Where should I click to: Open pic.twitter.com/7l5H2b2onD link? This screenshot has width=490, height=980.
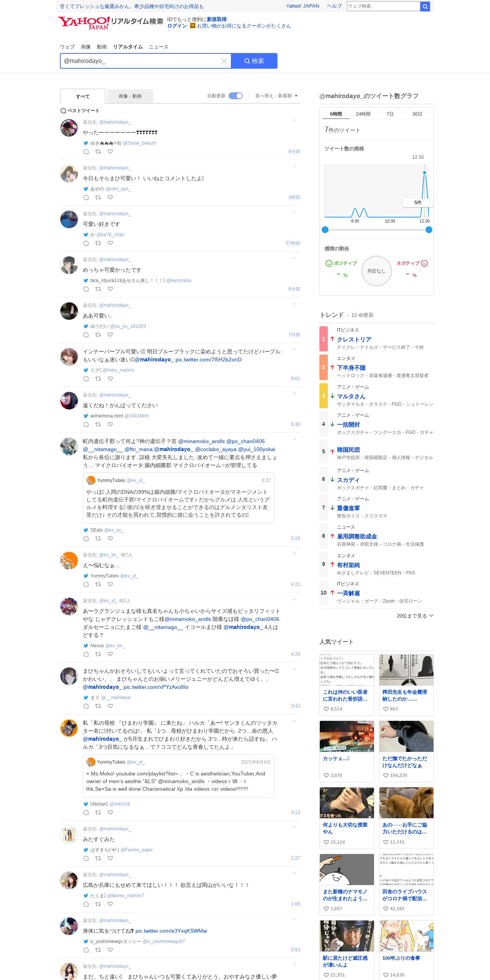(208, 359)
